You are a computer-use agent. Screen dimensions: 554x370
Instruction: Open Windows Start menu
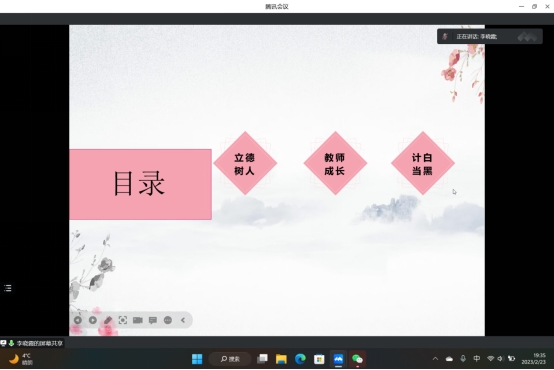coord(197,359)
